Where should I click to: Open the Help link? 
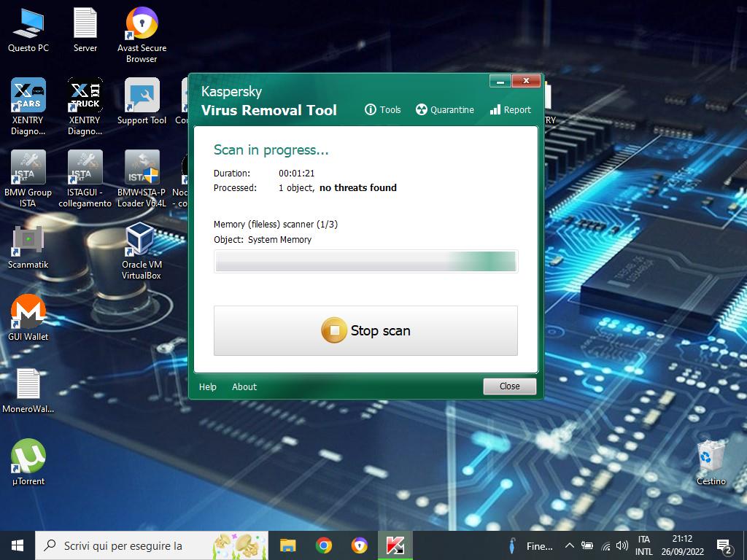pyautogui.click(x=208, y=386)
